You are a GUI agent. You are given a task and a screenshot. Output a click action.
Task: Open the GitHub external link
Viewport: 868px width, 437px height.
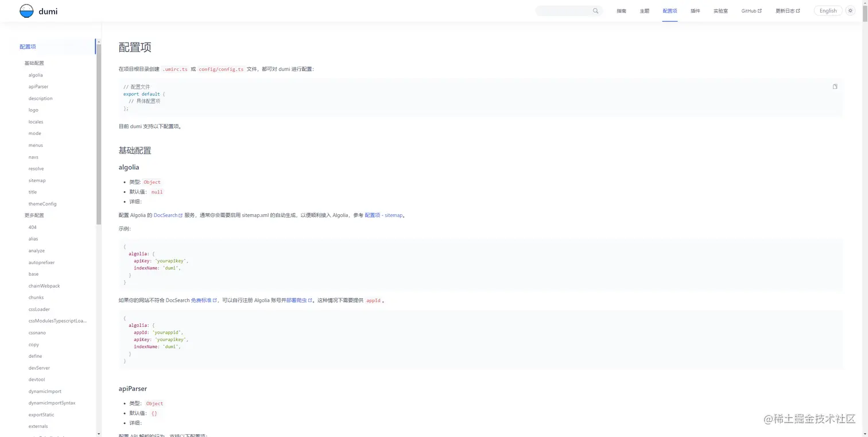click(x=751, y=11)
